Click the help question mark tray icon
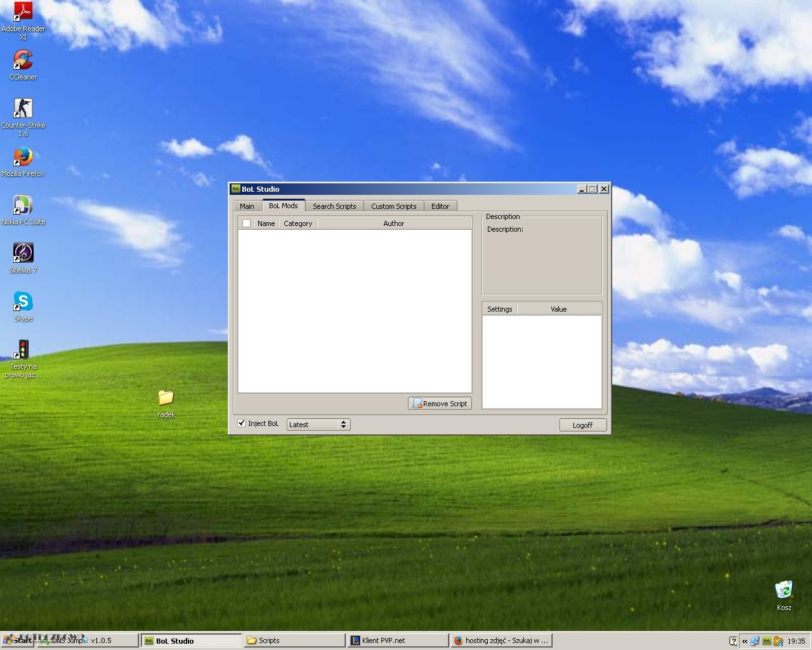Viewport: 812px width, 650px height. 733,641
